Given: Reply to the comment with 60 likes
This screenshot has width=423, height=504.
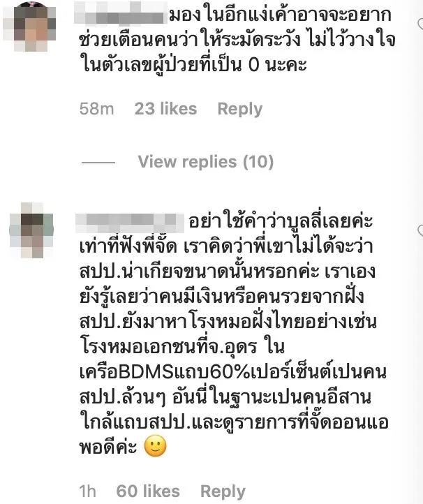Looking at the screenshot, I should (223, 492).
